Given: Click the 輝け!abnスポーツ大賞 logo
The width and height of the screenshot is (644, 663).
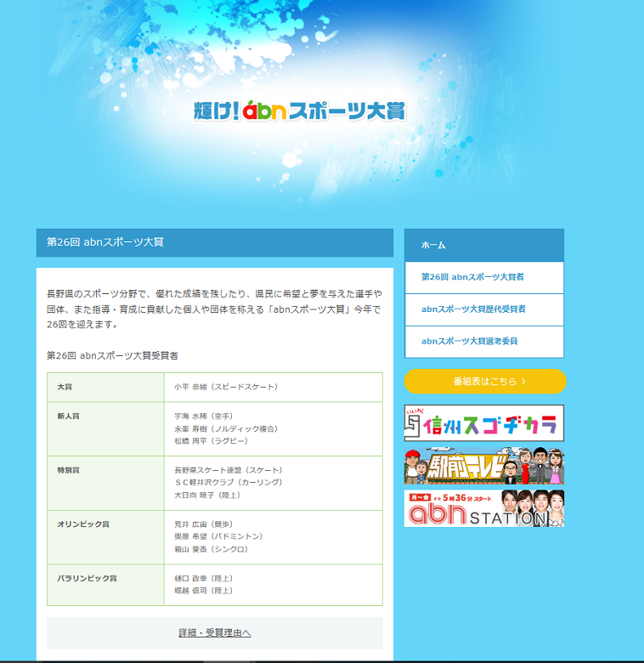Looking at the screenshot, I should (299, 110).
